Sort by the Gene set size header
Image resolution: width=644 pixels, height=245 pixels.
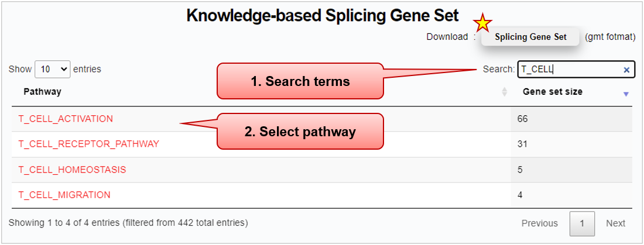(x=552, y=92)
